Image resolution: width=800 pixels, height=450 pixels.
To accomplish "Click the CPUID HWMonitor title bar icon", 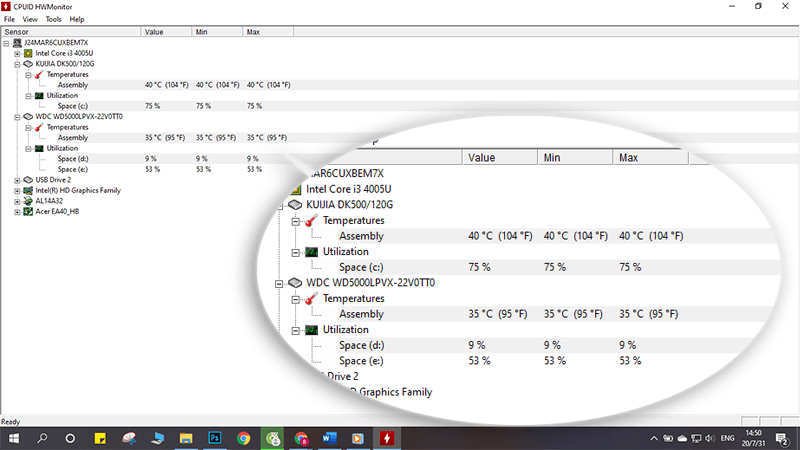I will point(6,6).
